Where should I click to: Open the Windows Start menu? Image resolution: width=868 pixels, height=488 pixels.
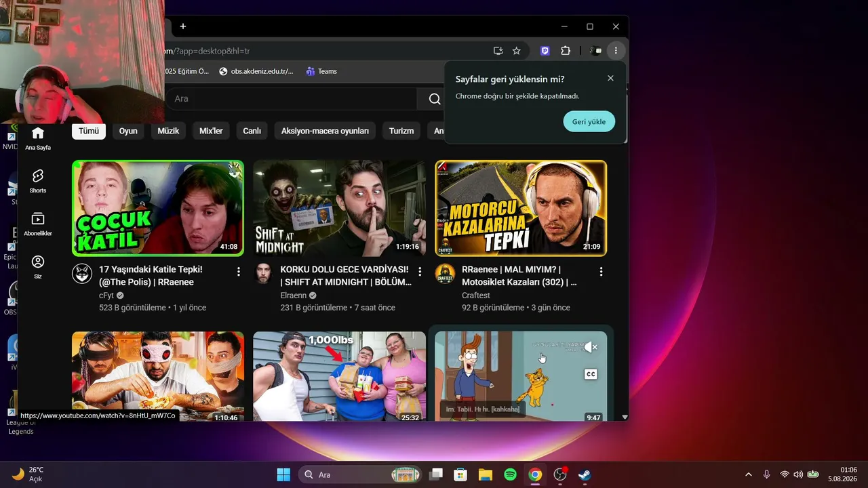click(x=283, y=474)
